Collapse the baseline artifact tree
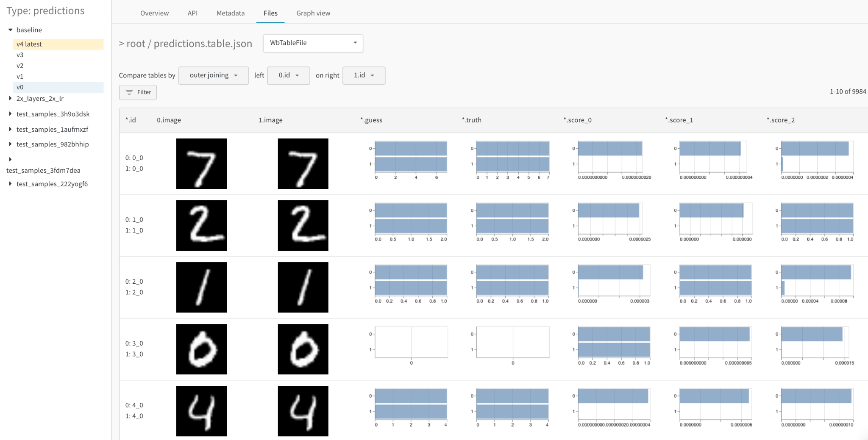Image resolution: width=868 pixels, height=440 pixels. pyautogui.click(x=10, y=30)
